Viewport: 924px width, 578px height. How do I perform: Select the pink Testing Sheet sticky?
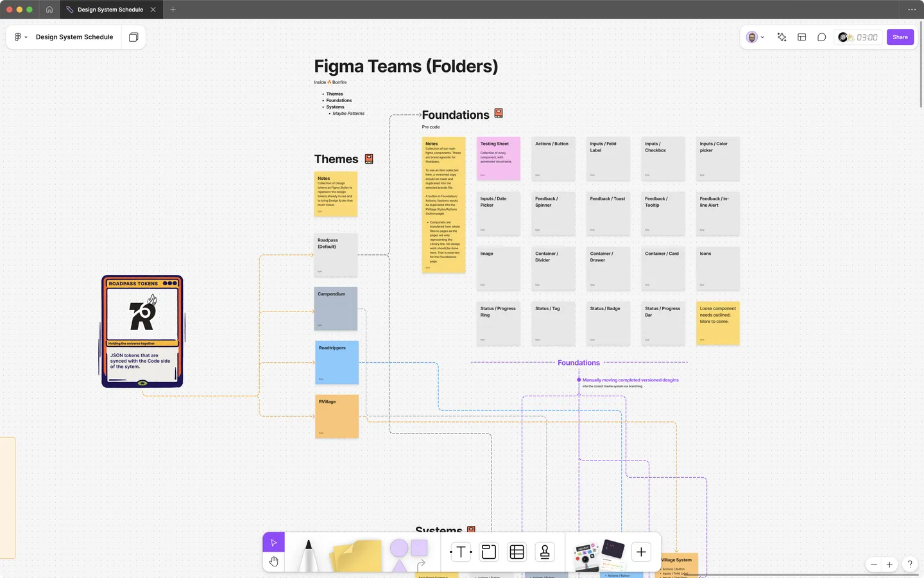pos(499,159)
